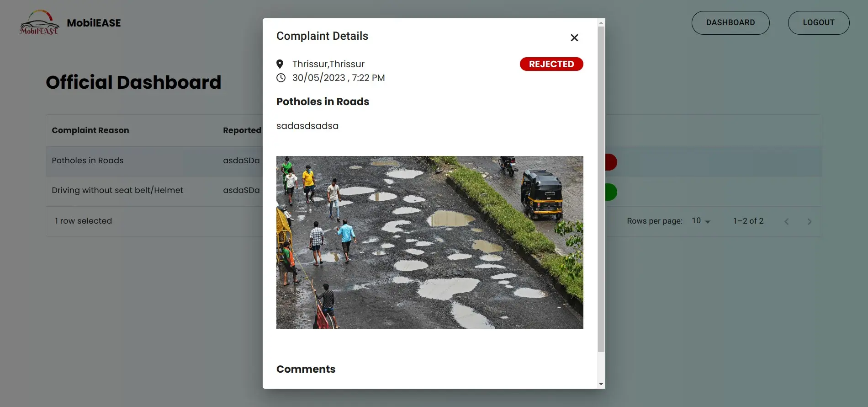Click the Comments section heading
Image resolution: width=868 pixels, height=407 pixels.
[x=306, y=369]
